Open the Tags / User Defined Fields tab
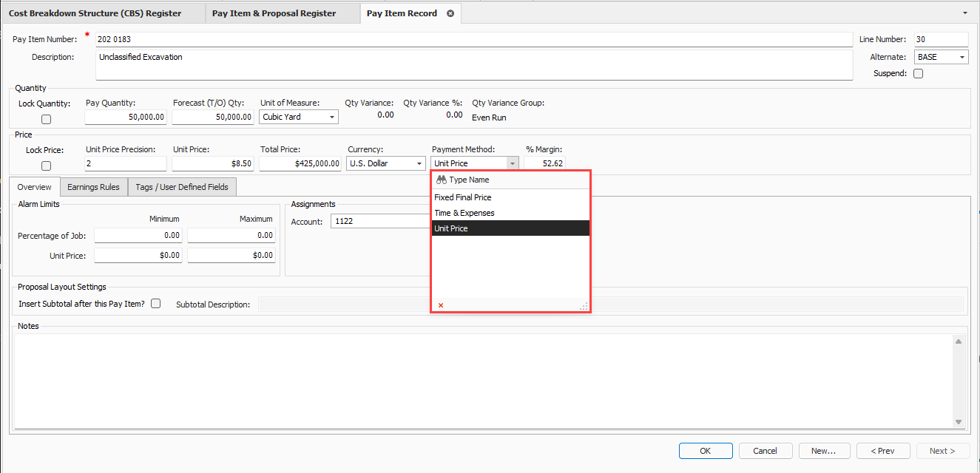Image resolution: width=980 pixels, height=473 pixels. pyautogui.click(x=182, y=187)
